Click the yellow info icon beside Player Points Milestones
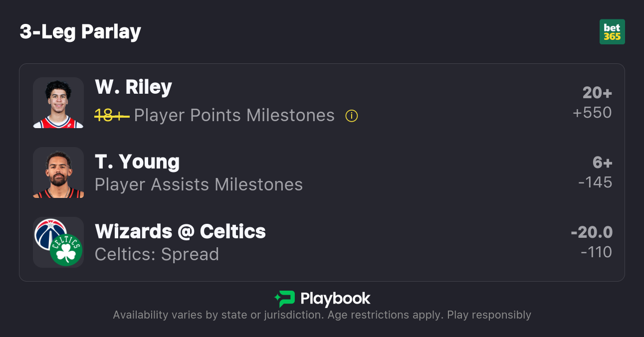Viewport: 644px width, 337px height. point(352,116)
